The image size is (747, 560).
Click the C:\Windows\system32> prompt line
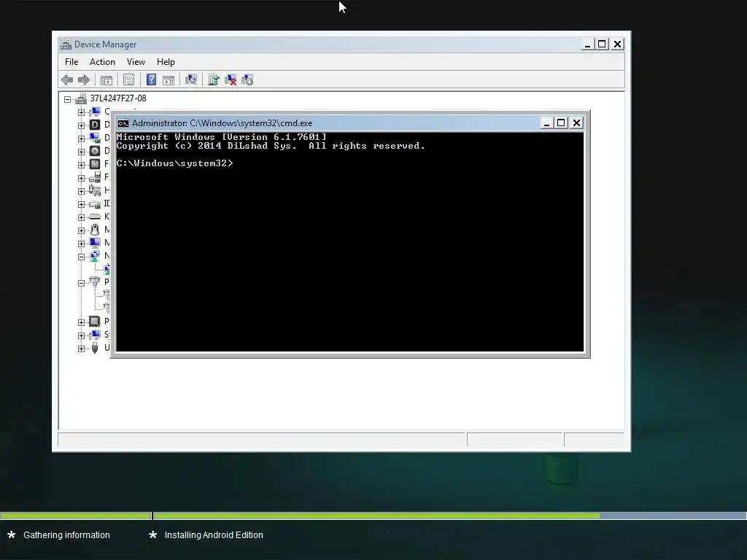pyautogui.click(x=174, y=163)
